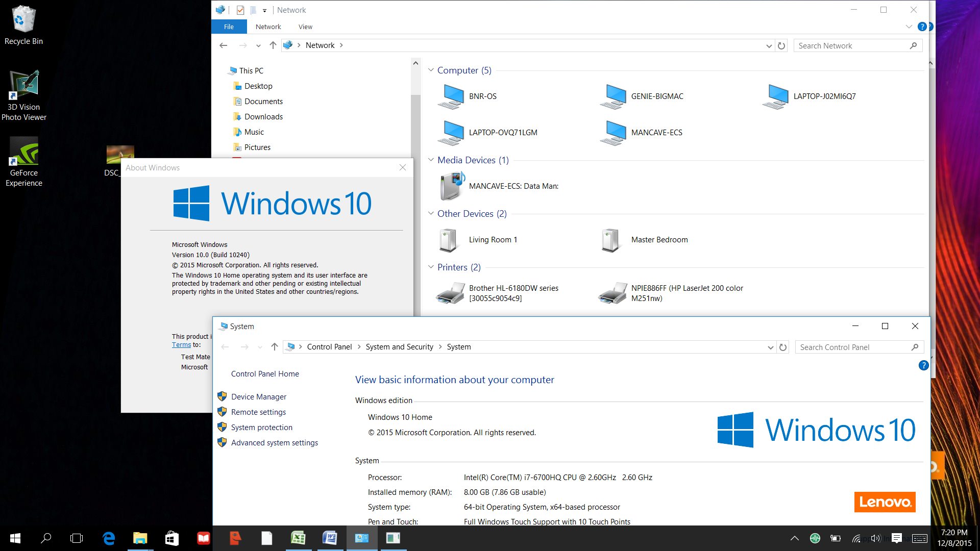Viewport: 980px width, 551px height.
Task: Select the HP LaserJet 200 printer icon
Action: pyautogui.click(x=612, y=293)
